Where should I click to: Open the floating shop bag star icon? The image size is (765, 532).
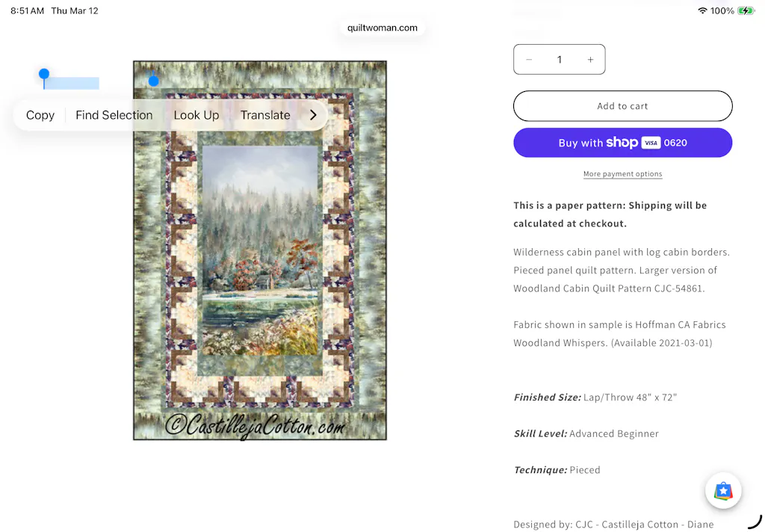[x=723, y=490]
